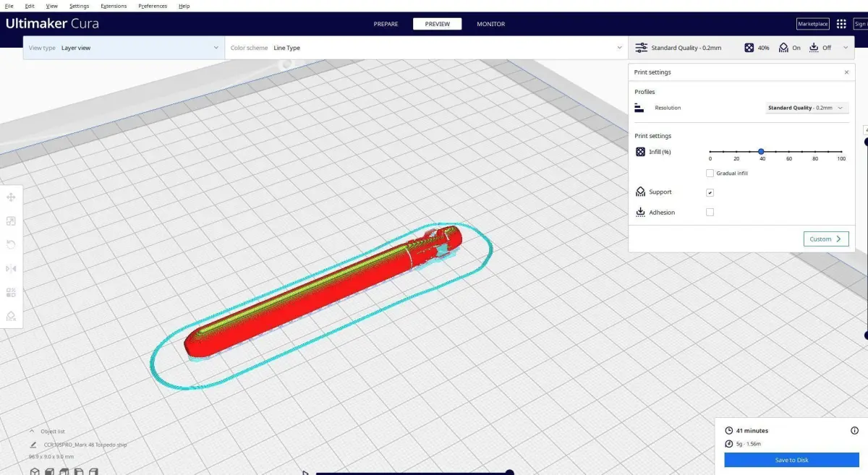The width and height of the screenshot is (868, 475).
Task: Open the Extensions menu
Action: point(114,6)
